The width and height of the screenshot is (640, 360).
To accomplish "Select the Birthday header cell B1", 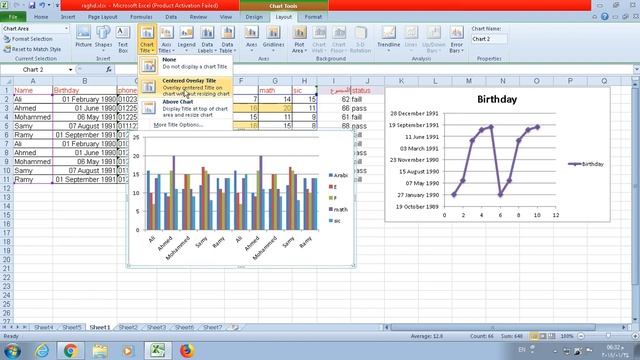I will [x=84, y=90].
